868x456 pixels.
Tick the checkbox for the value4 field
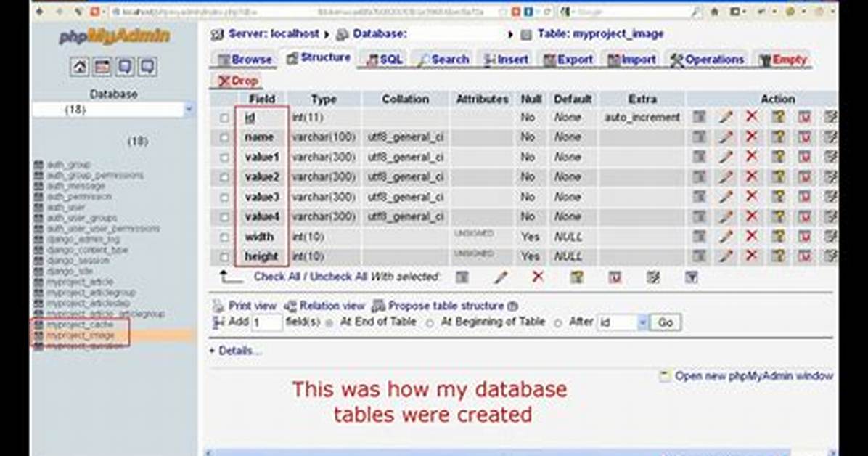(224, 217)
